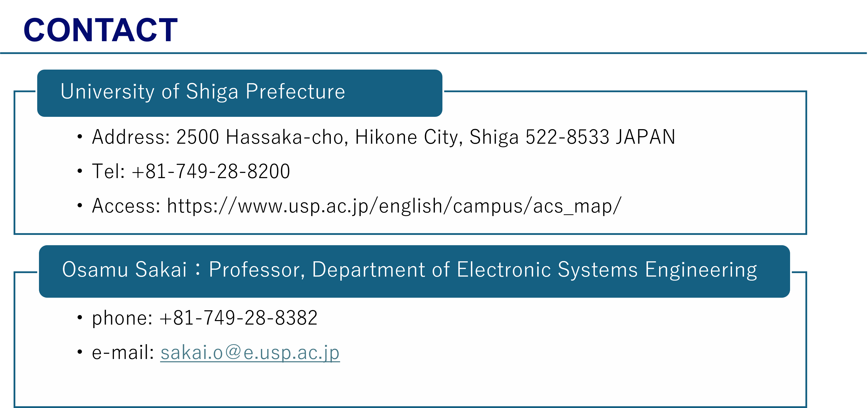Select "2500 Hassaka-cho" in the address
This screenshot has height=408, width=868.
pos(259,137)
